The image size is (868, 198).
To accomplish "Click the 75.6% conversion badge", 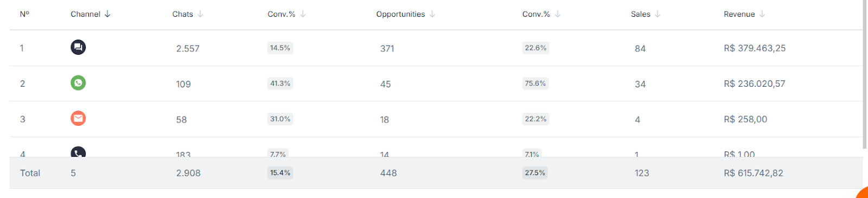I will click(x=535, y=84).
